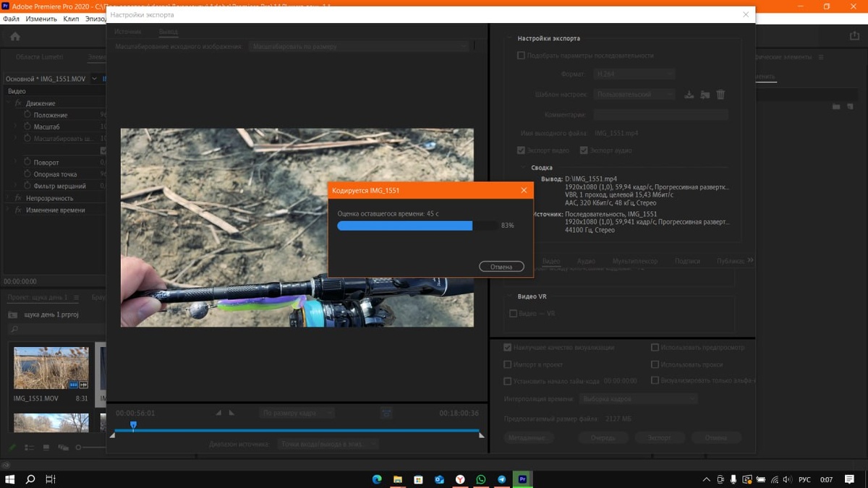Collapse the Сводка section
This screenshot has width=868, height=488.
[x=522, y=168]
